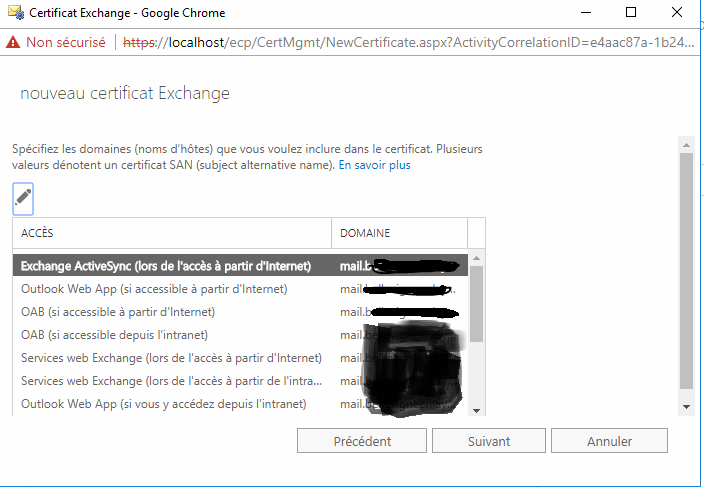Select Services web Exchange intranet access row
This screenshot has width=704, height=488.
[x=240, y=381]
